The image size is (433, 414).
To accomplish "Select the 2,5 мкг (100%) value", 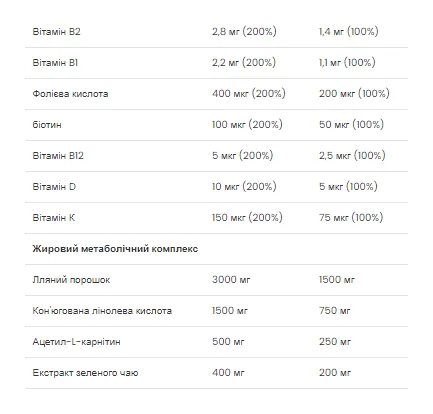I will (352, 156).
